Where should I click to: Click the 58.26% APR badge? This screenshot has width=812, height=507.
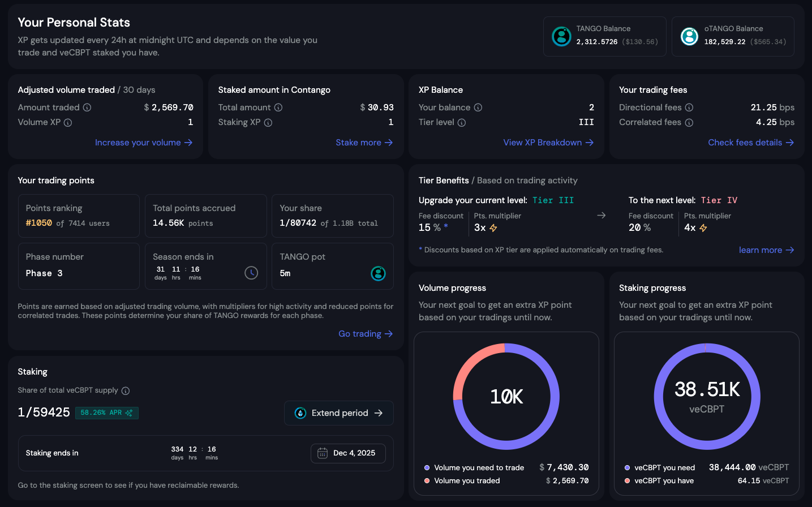point(106,413)
